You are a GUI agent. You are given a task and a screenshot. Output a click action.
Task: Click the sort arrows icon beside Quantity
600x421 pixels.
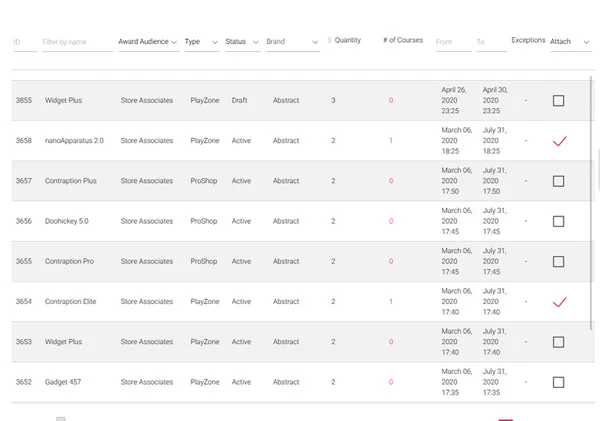click(329, 40)
